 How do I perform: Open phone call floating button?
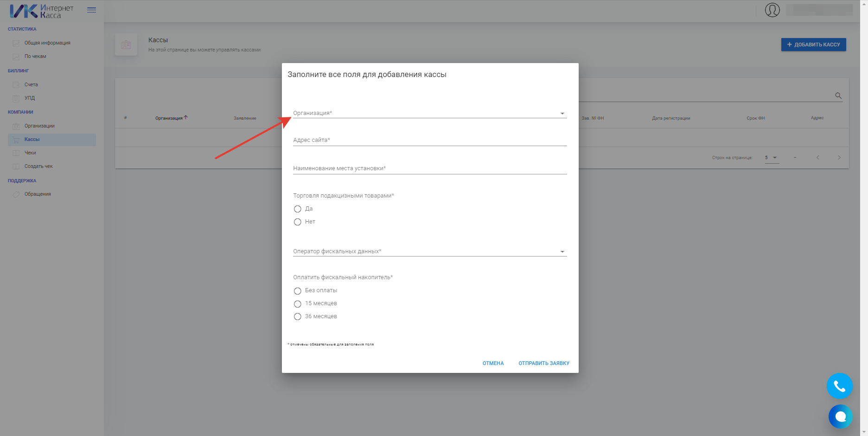click(840, 386)
